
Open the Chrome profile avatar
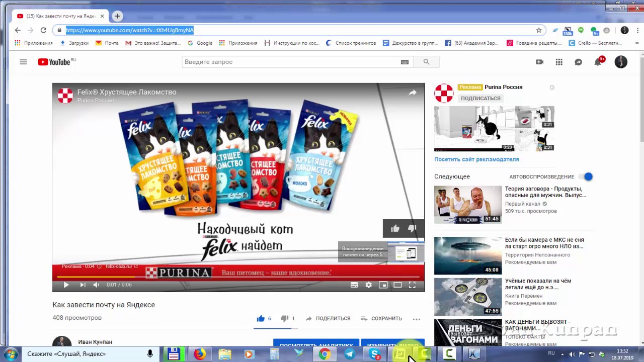pos(624,30)
